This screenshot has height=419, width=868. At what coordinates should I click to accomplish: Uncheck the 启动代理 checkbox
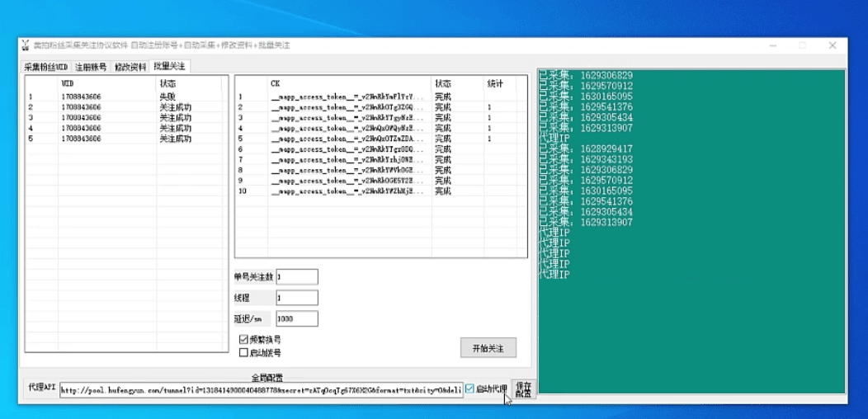(x=469, y=388)
